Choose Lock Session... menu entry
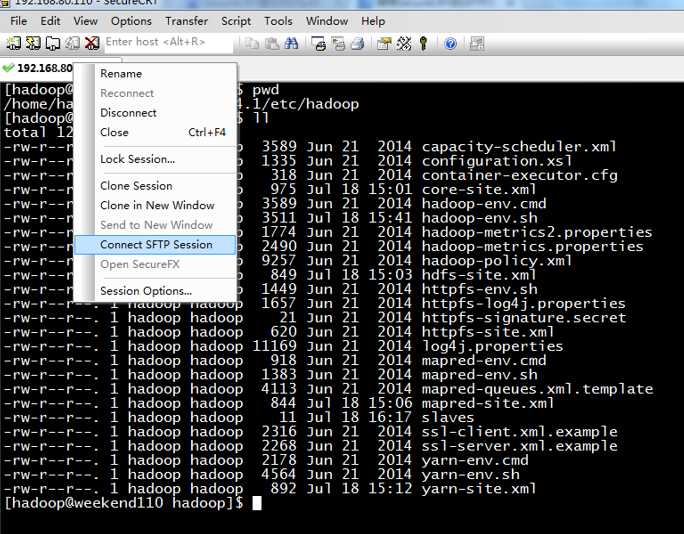Image resolution: width=684 pixels, height=534 pixels. point(155,159)
